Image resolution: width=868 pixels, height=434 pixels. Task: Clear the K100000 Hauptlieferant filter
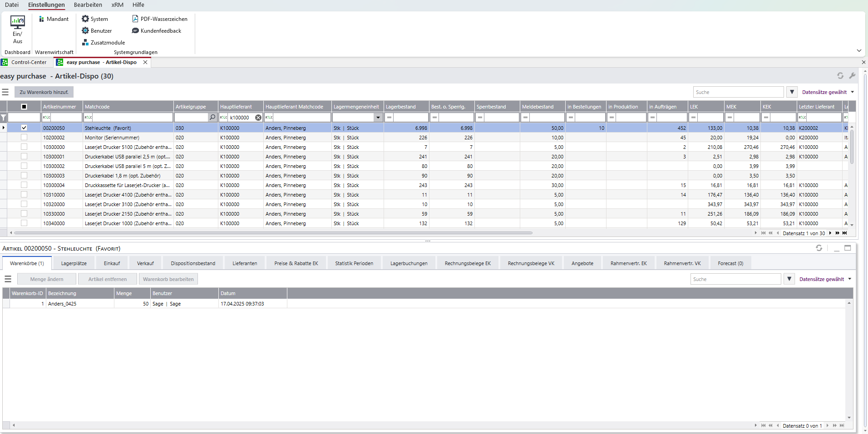click(x=258, y=118)
